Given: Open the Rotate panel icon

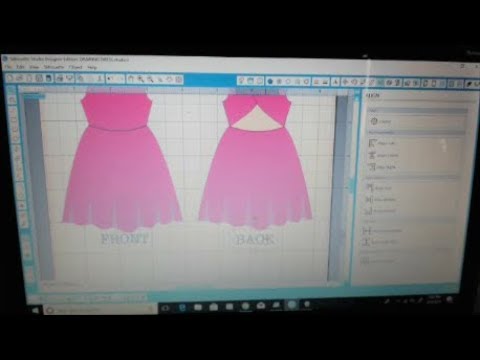Looking at the screenshot, I should 354,82.
